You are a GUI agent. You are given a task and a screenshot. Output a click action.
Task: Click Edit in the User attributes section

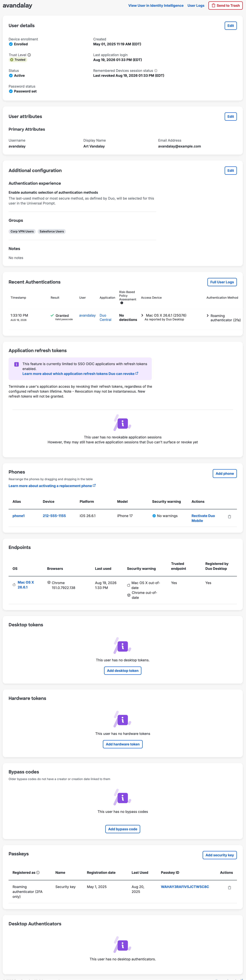230,117
